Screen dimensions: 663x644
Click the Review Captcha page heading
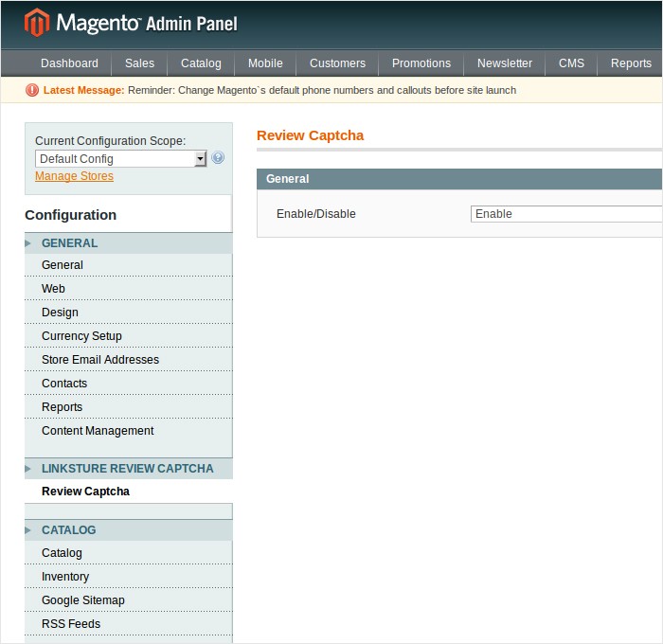click(x=310, y=135)
